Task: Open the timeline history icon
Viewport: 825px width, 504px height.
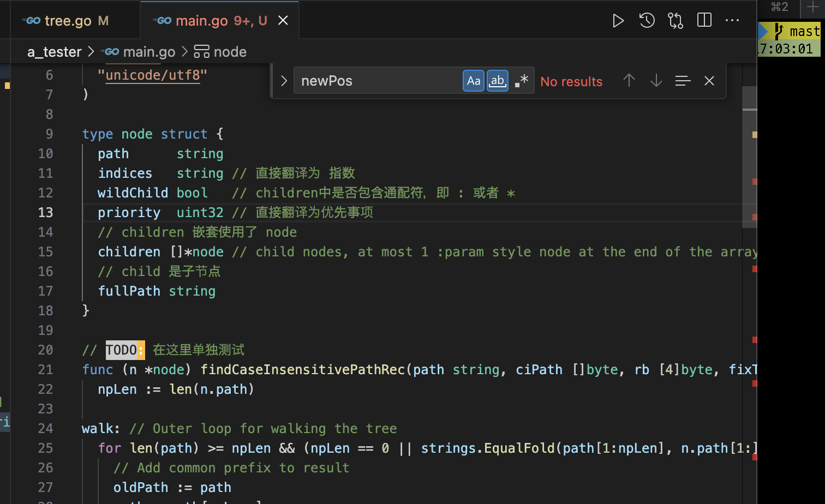Action: tap(647, 21)
